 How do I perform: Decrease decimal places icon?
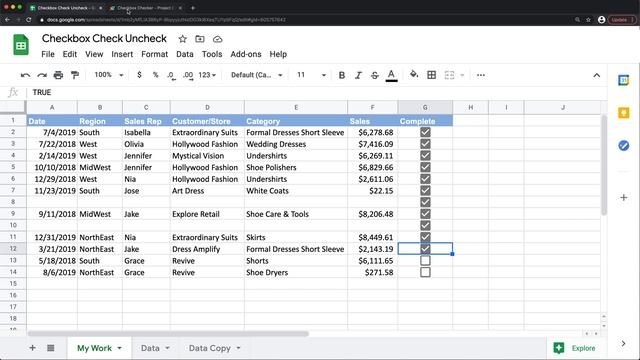tap(171, 76)
